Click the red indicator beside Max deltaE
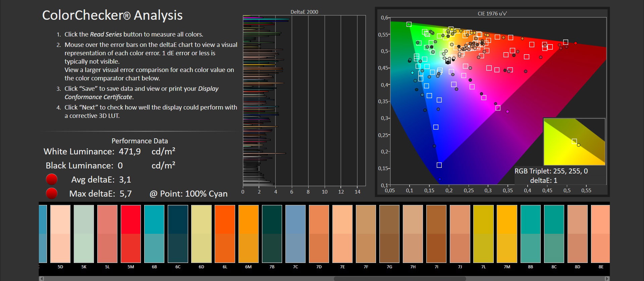This screenshot has width=644, height=281. click(x=52, y=194)
